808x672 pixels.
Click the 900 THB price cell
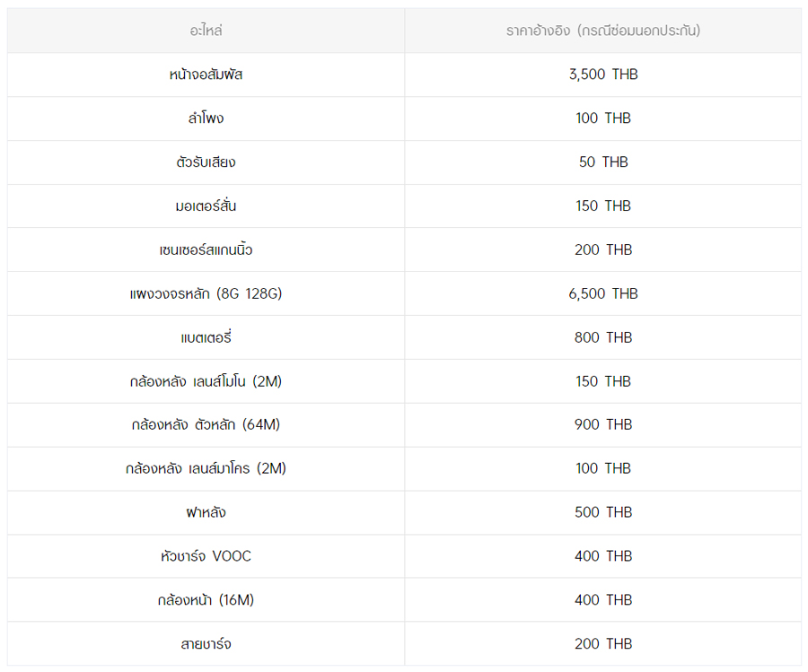pos(602,424)
